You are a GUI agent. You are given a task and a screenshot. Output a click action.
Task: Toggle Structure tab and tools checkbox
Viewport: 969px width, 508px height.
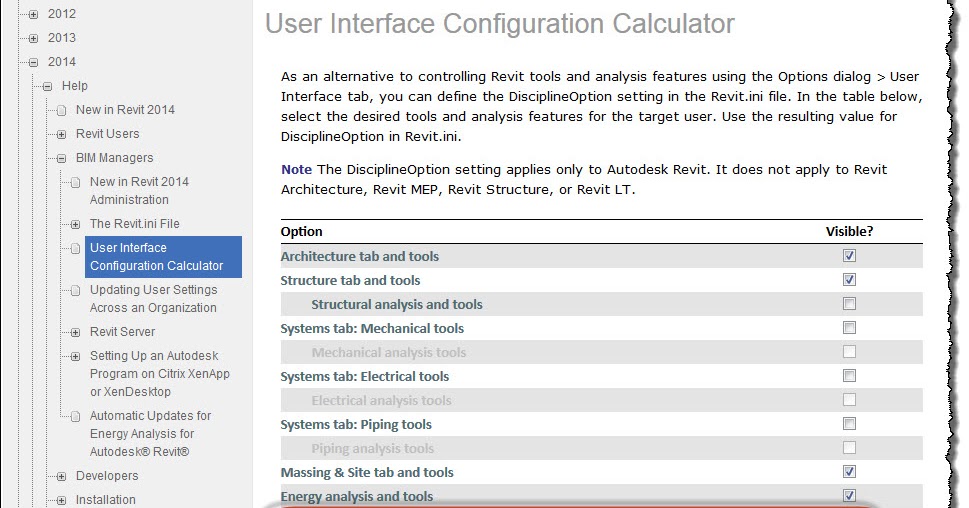849,280
